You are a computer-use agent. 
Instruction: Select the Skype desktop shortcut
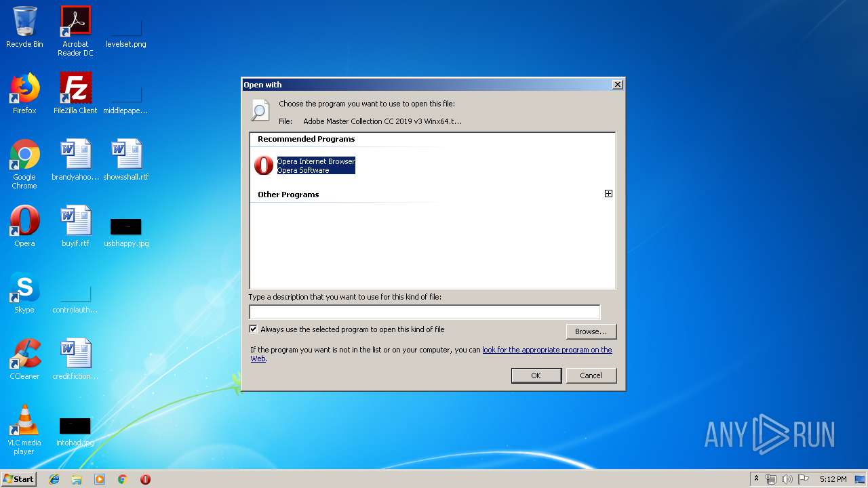click(24, 293)
